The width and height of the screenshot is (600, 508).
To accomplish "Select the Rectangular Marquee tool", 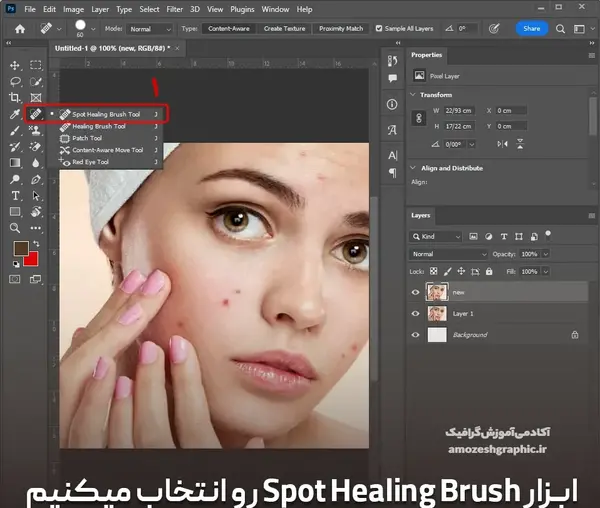I will pos(36,65).
